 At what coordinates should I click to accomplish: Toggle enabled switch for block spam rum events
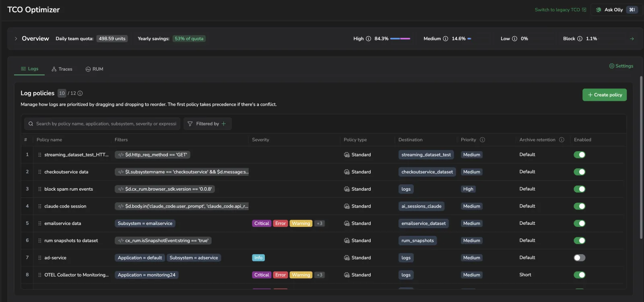tap(580, 189)
